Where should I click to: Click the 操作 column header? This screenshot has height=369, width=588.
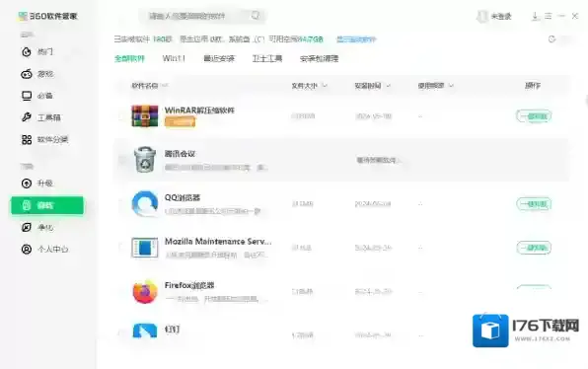coord(533,86)
